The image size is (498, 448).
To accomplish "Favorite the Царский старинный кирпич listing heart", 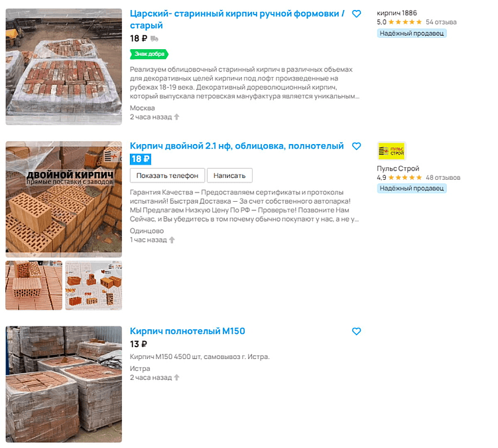I will [356, 14].
